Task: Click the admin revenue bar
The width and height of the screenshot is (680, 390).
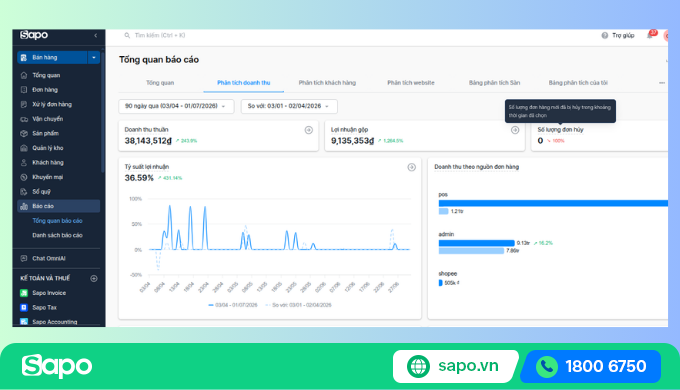Action: point(476,243)
